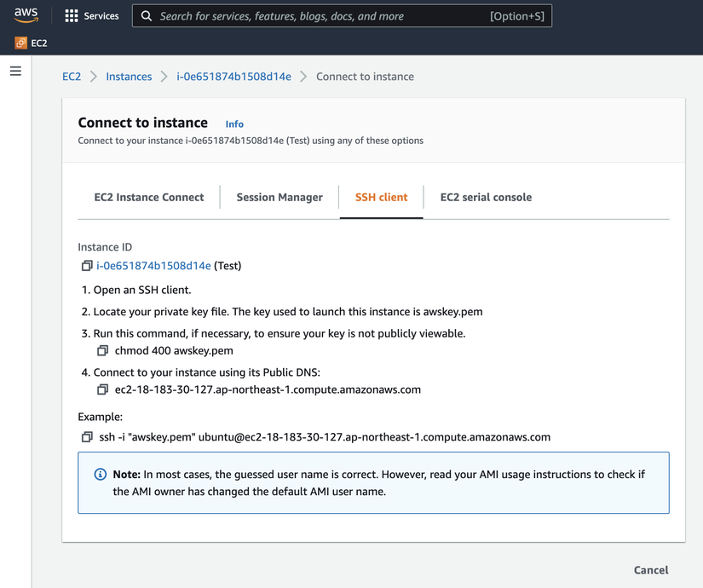The image size is (703, 588).
Task: Select the SSH client tab
Action: click(381, 197)
